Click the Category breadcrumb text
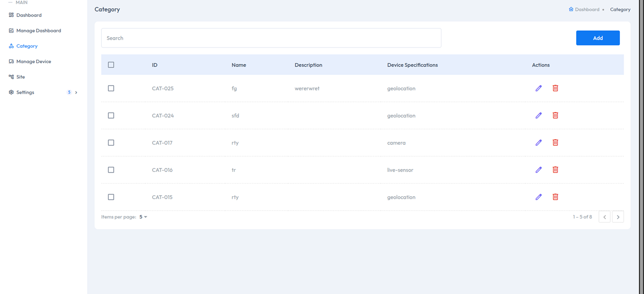This screenshot has width=644, height=294. [x=620, y=9]
